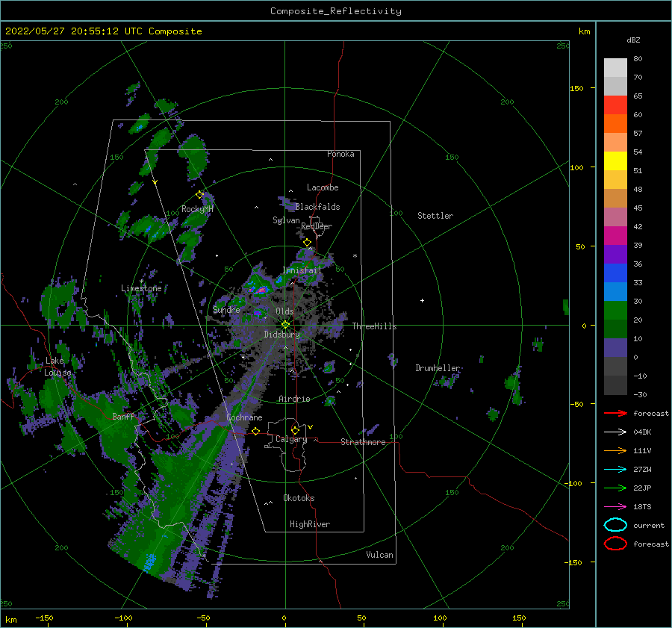Screen dimensions: 672x628
Task: Click the orange 111V arrow legend icon
Action: coord(615,450)
